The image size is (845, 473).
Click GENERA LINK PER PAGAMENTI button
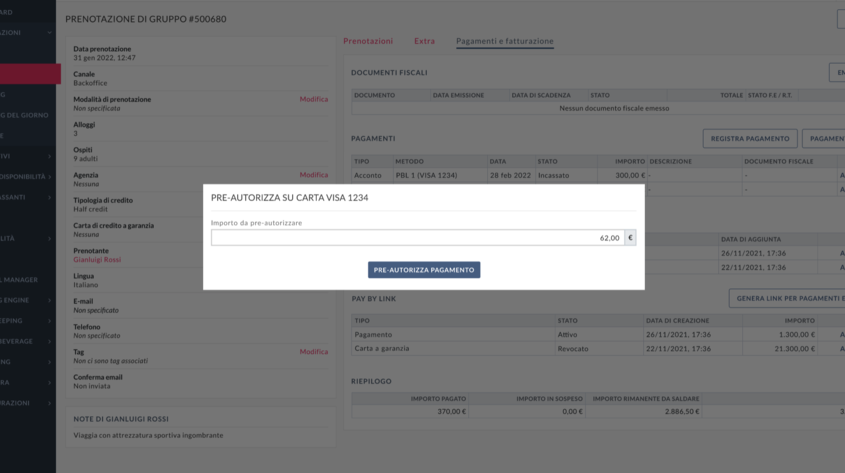tap(787, 298)
